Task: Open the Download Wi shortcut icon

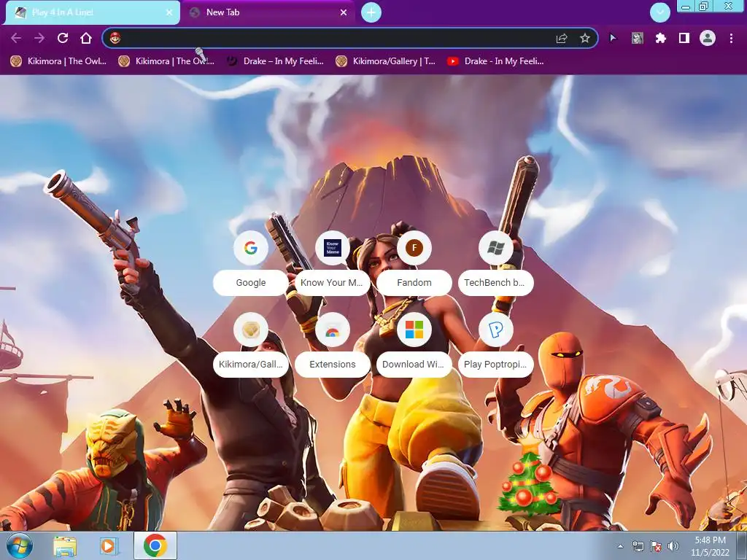Action: pyautogui.click(x=414, y=330)
